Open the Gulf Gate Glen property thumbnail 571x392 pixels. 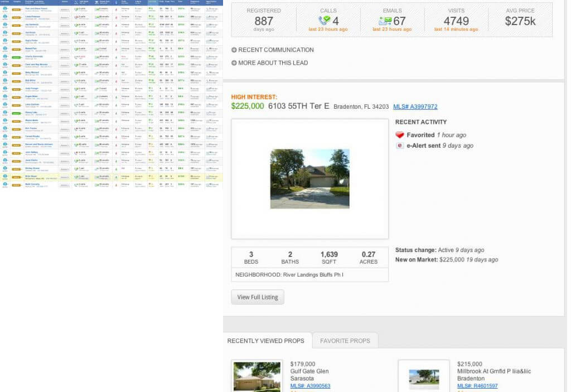click(x=257, y=376)
